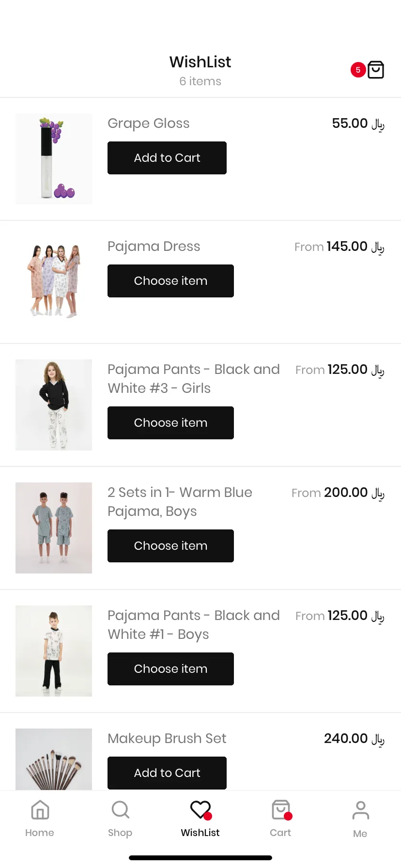
Task: Go to the Me profile icon
Action: pos(360,810)
